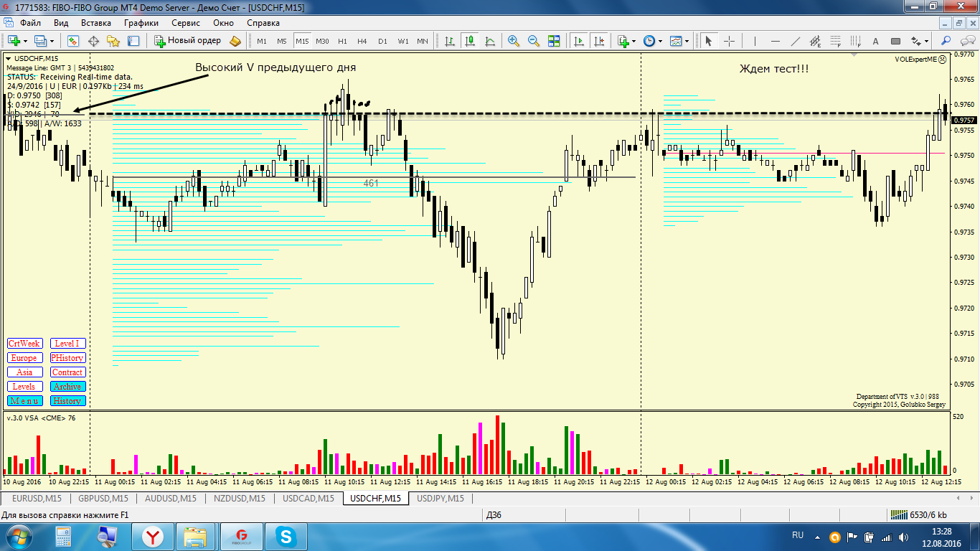The height and width of the screenshot is (551, 980).
Task: Zoom out of the chart
Action: coord(534,41)
